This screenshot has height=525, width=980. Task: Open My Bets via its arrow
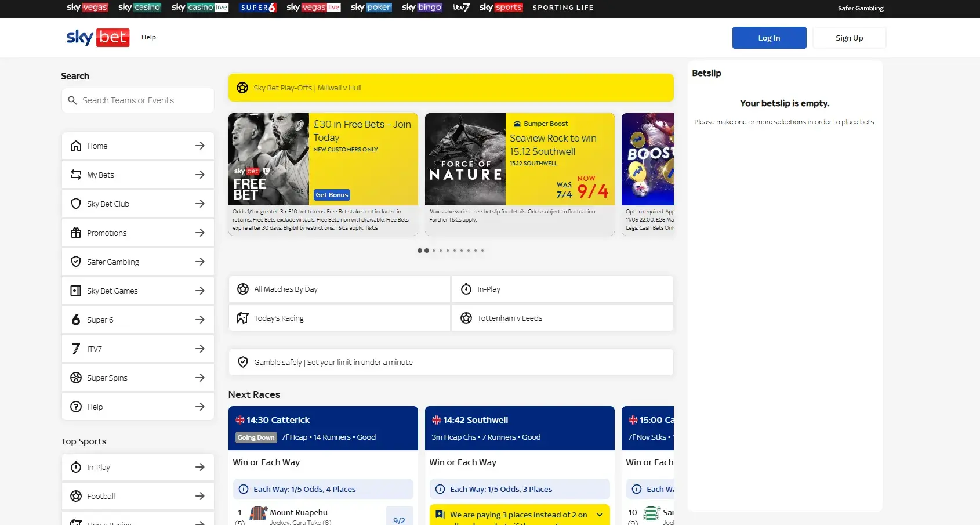coord(200,175)
